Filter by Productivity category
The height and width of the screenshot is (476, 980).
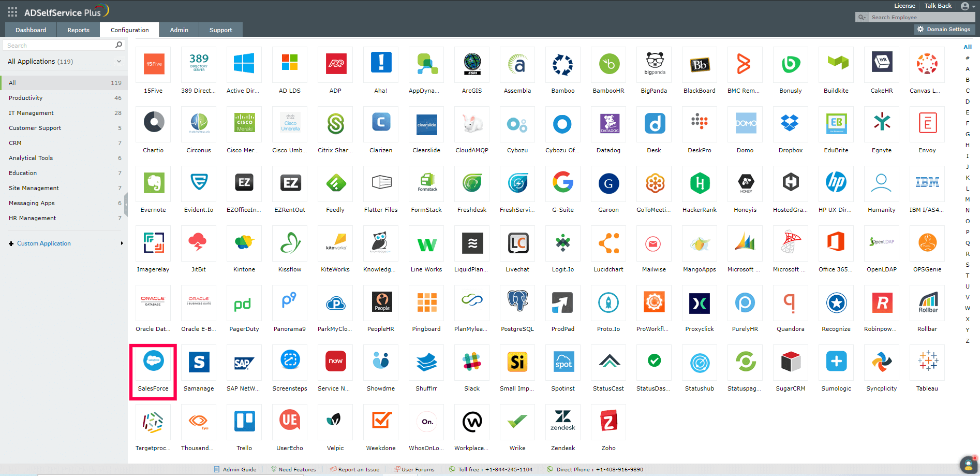coord(64,98)
